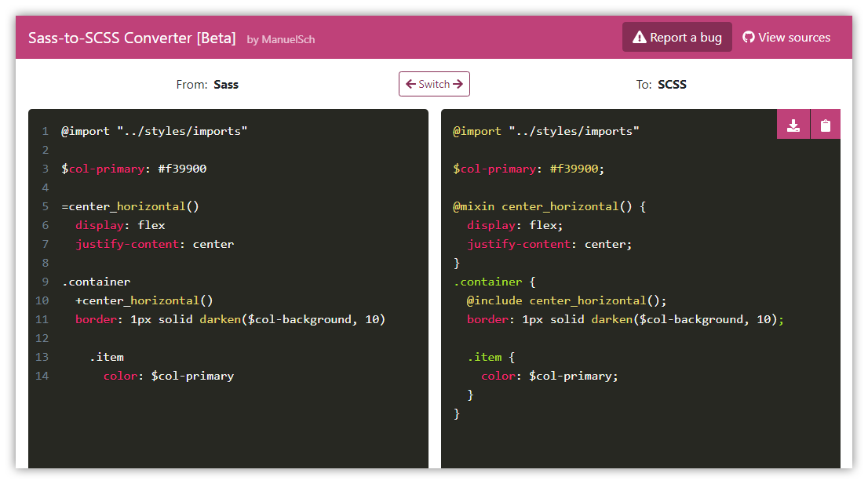
Task: Click SCSS border darken line
Action: coord(625,319)
